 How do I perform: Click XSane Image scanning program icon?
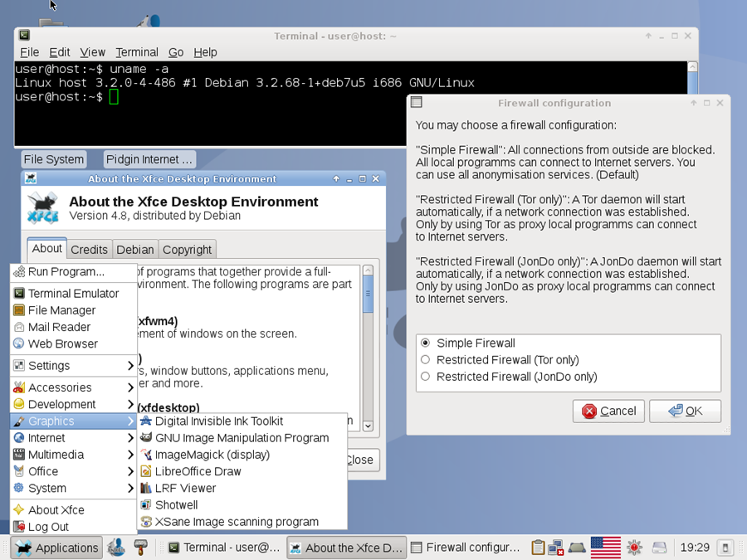tap(146, 522)
